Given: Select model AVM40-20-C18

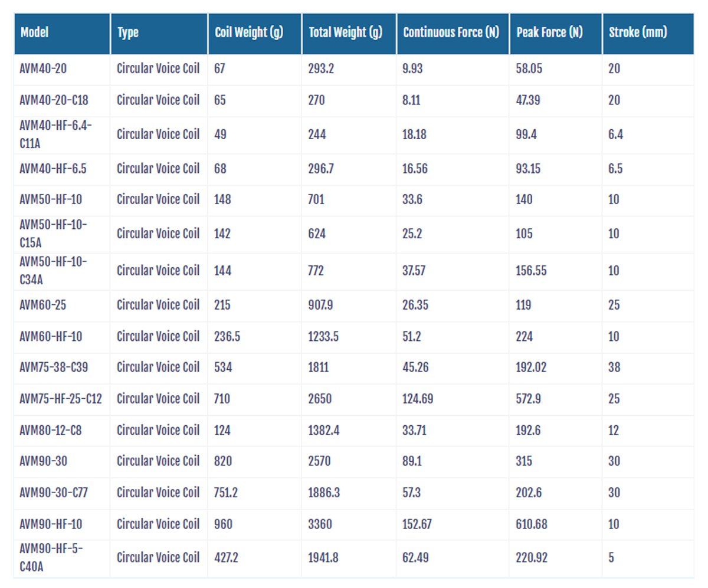Looking at the screenshot, I should (x=54, y=100).
